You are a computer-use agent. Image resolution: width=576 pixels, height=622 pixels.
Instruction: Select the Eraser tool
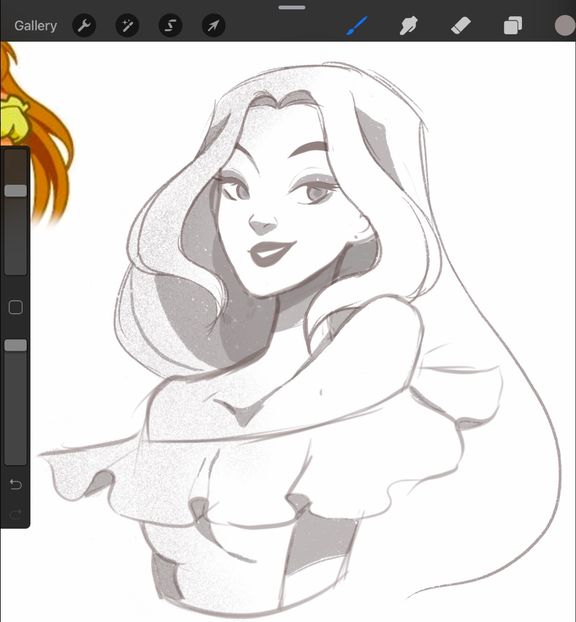pos(461,26)
